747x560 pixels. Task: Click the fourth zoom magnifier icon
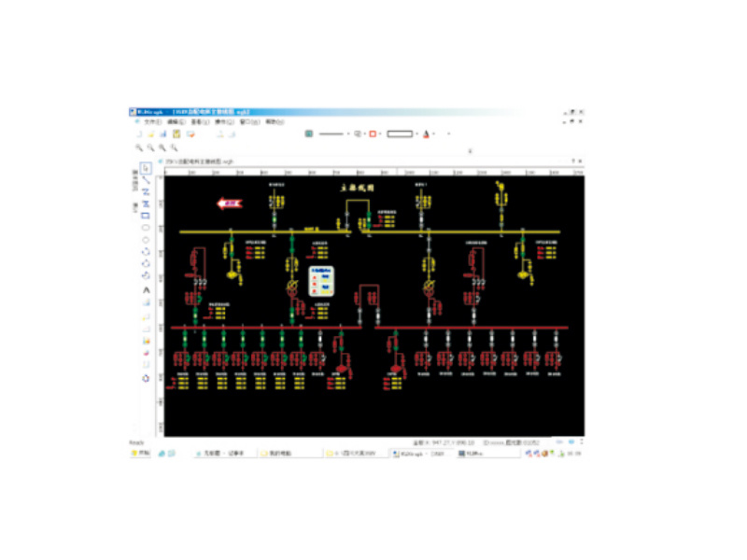[175, 148]
